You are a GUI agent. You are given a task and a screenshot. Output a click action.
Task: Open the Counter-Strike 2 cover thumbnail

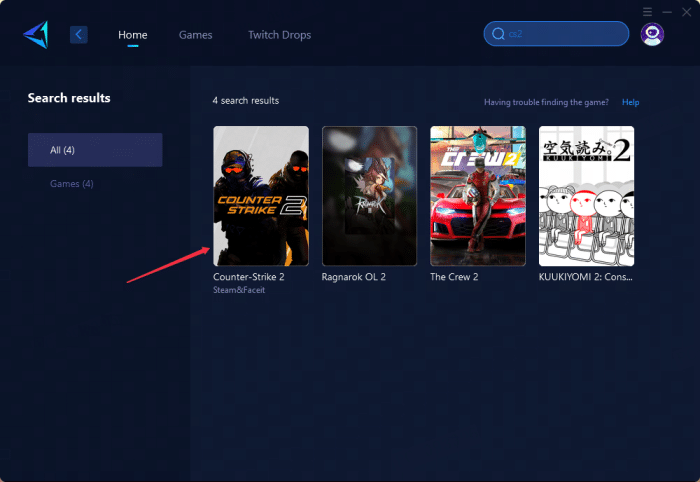tap(261, 196)
